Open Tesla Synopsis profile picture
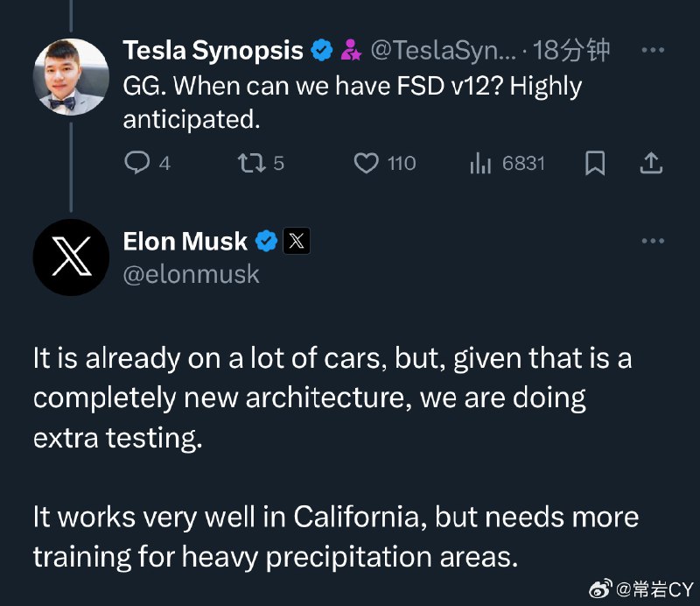The width and height of the screenshot is (700, 606). pyautogui.click(x=71, y=77)
